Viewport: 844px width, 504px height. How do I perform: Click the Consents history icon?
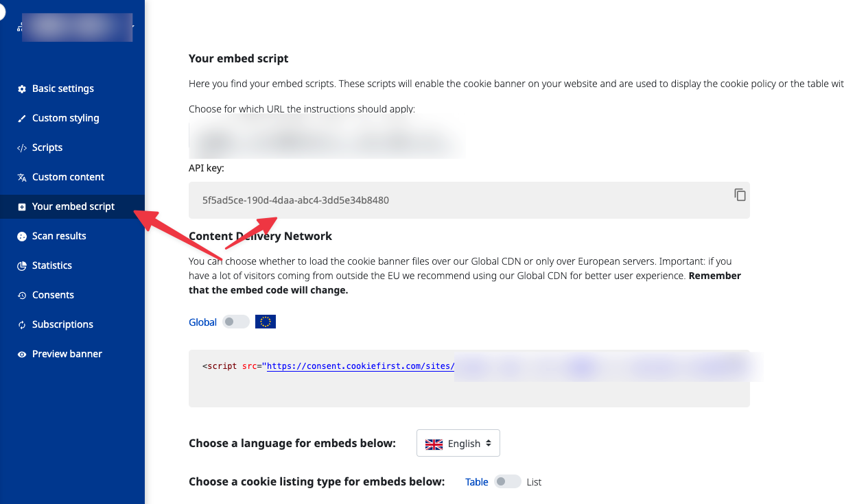(22, 296)
